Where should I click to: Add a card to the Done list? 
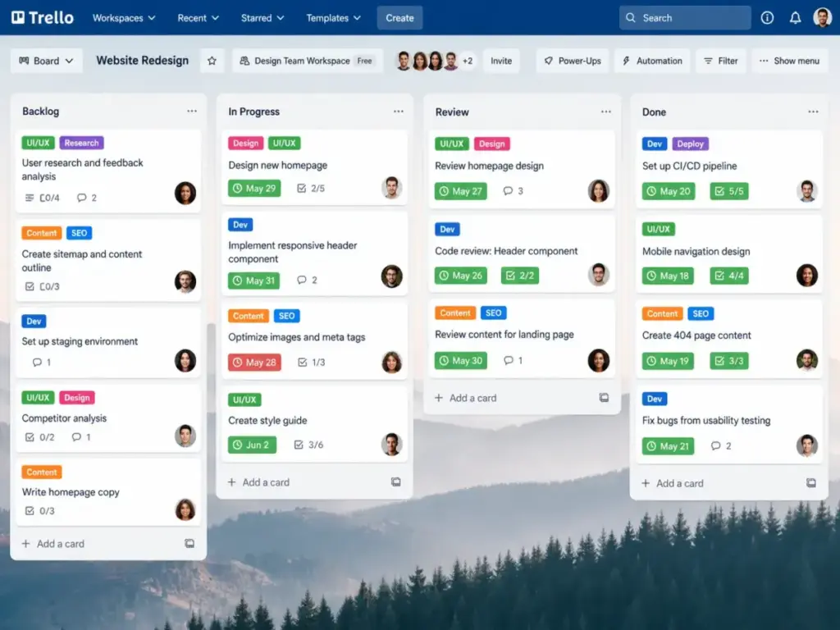coord(673,483)
